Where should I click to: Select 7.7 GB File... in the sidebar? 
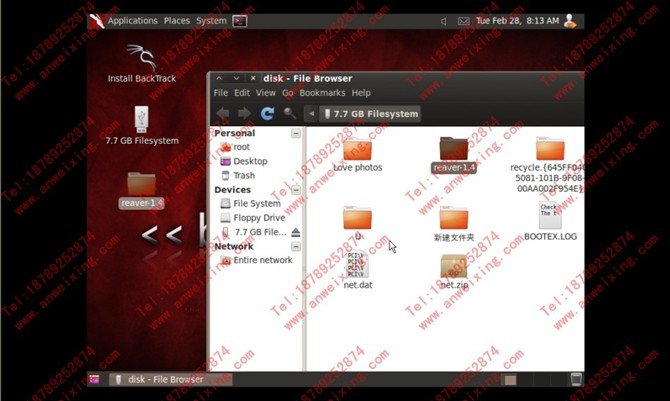click(253, 232)
